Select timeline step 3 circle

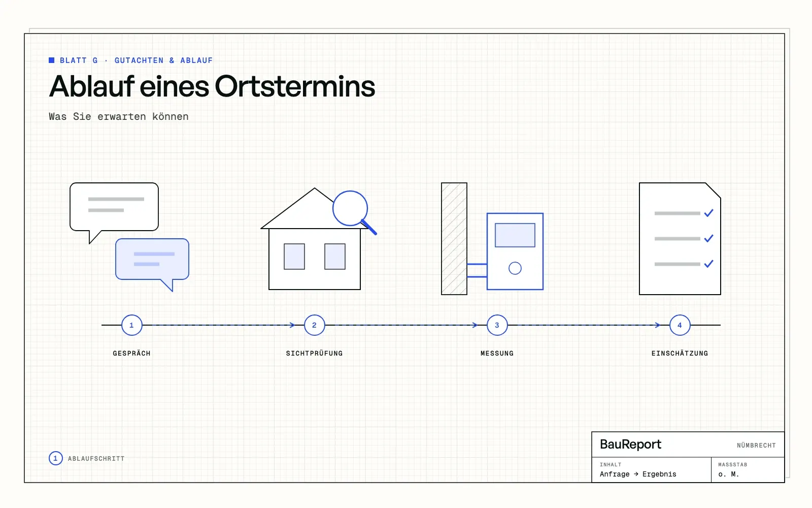[497, 325]
